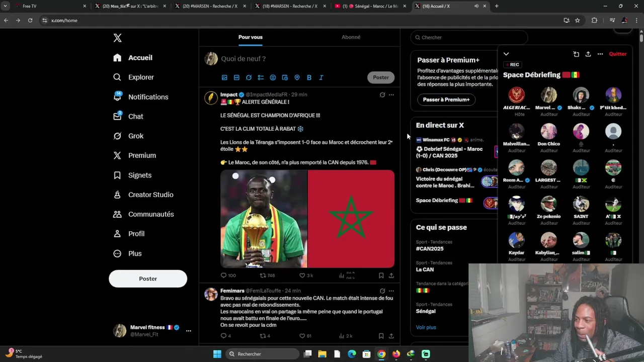Add an image to the post

(x=224, y=77)
